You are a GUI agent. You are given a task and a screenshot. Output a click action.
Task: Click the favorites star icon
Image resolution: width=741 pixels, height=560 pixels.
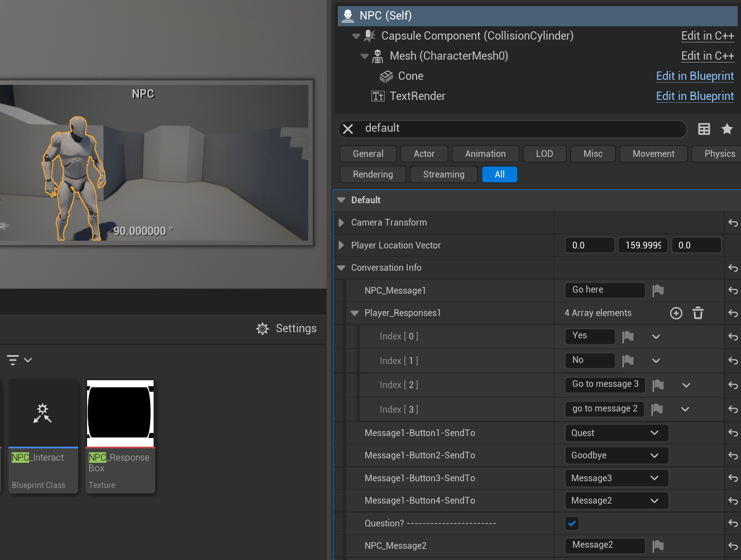pos(727,129)
